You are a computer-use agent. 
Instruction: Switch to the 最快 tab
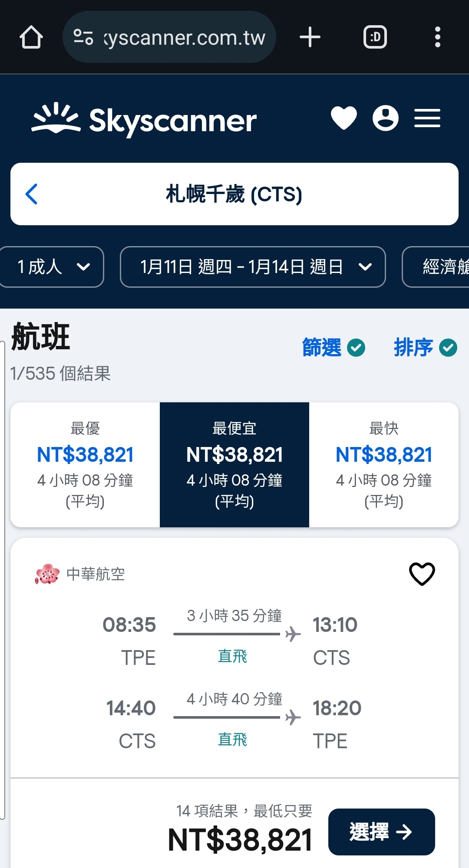point(384,465)
